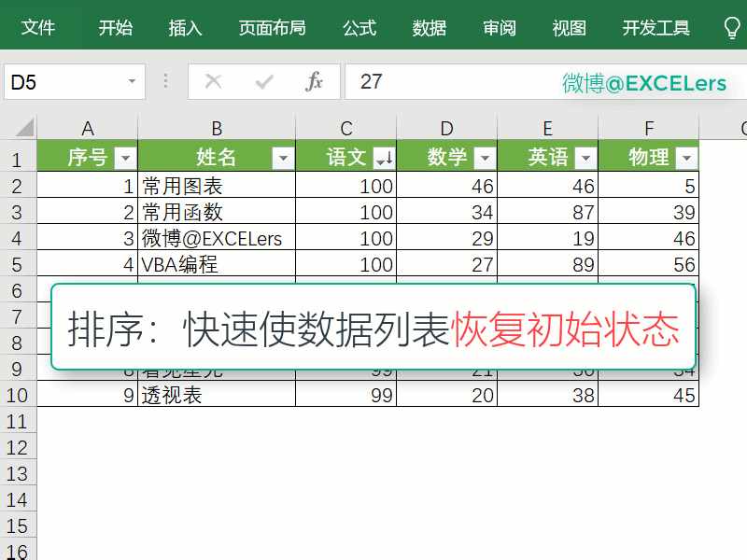This screenshot has width=747, height=560.
Task: Switch to the 公式 ribbon tab
Action: (359, 28)
